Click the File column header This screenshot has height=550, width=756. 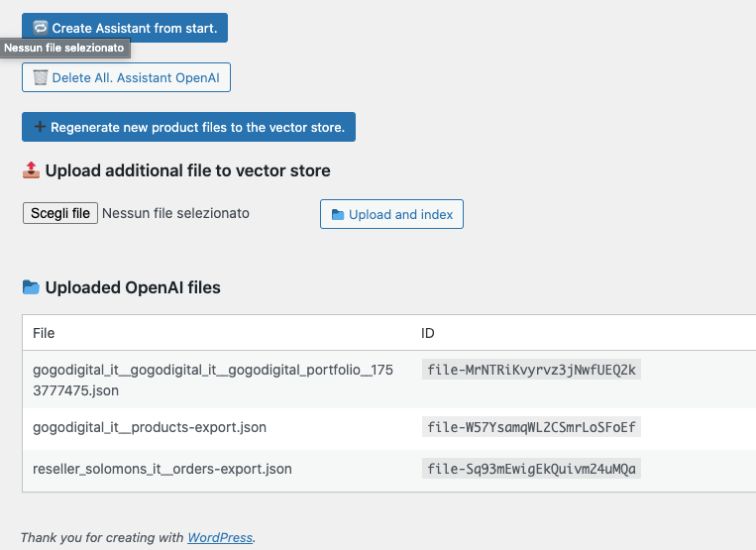pos(44,333)
